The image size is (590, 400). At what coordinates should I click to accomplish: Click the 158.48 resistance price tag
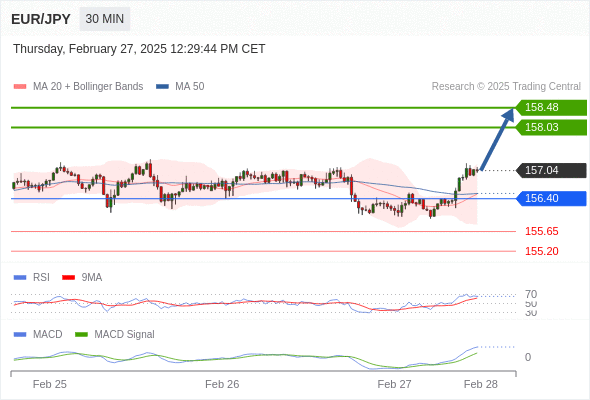pos(551,108)
